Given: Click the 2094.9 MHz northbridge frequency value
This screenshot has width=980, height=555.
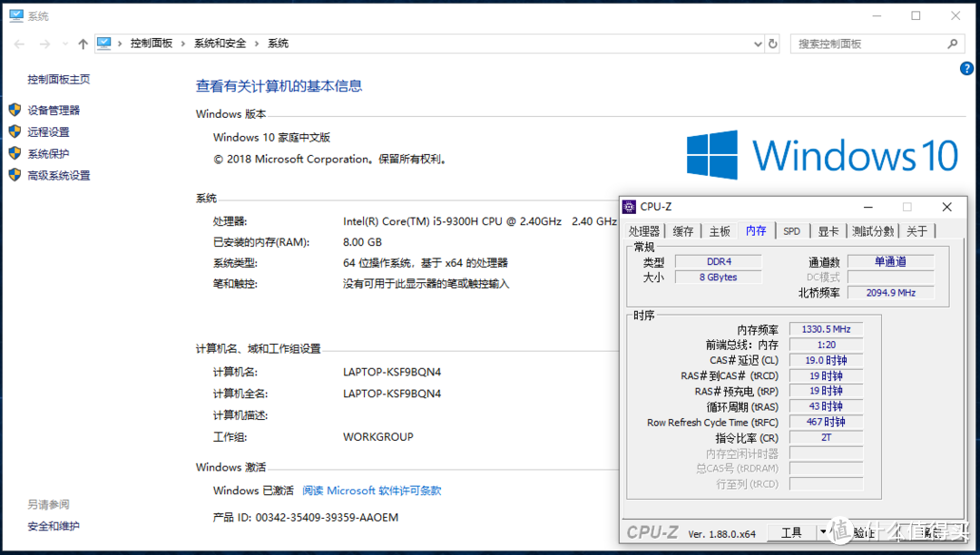Looking at the screenshot, I should click(x=891, y=293).
